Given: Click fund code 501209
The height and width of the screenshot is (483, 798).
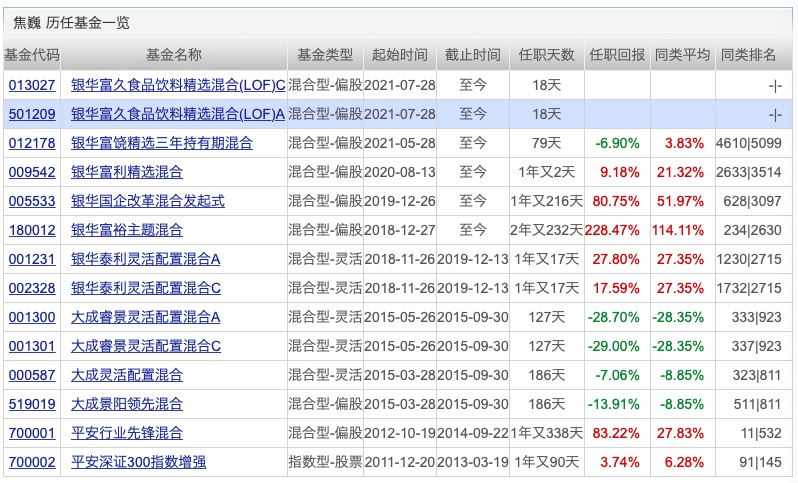Looking at the screenshot, I should [32, 114].
